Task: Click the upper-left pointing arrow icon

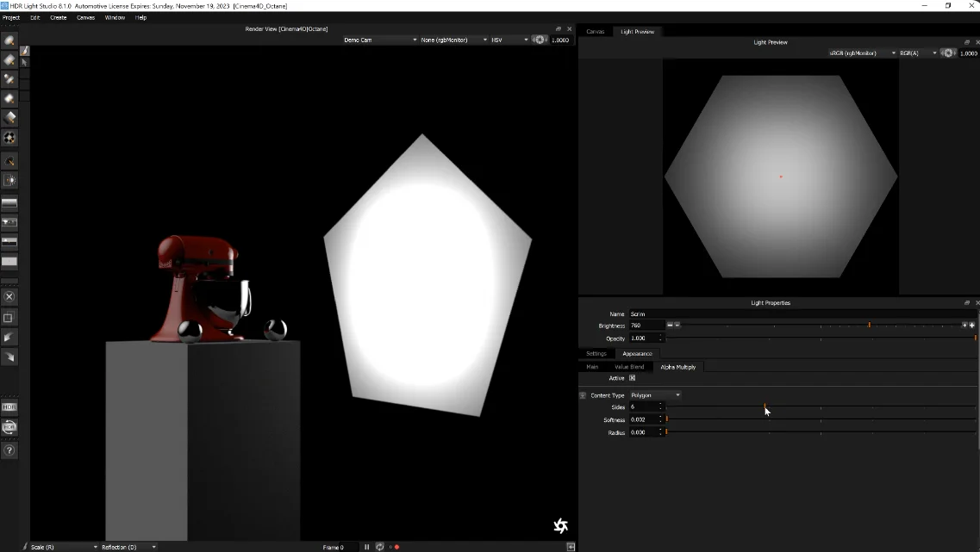Action: point(9,338)
